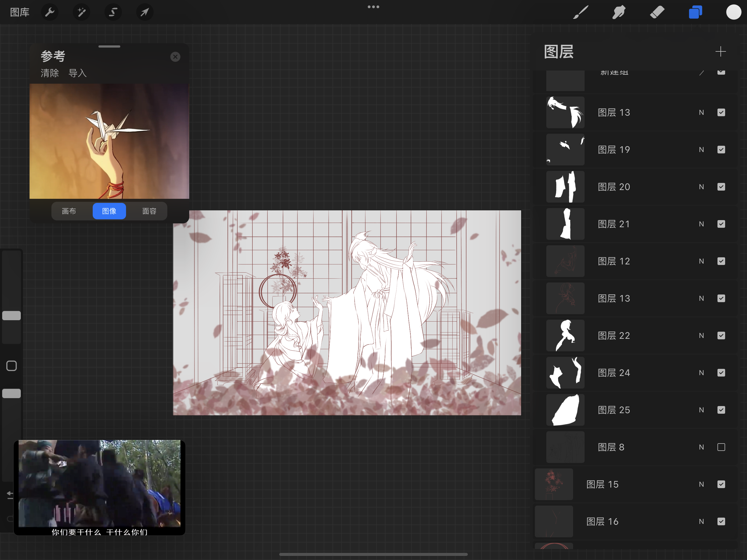This screenshot has height=560, width=747.
Task: Open blend mode N for 图层 20
Action: (701, 187)
